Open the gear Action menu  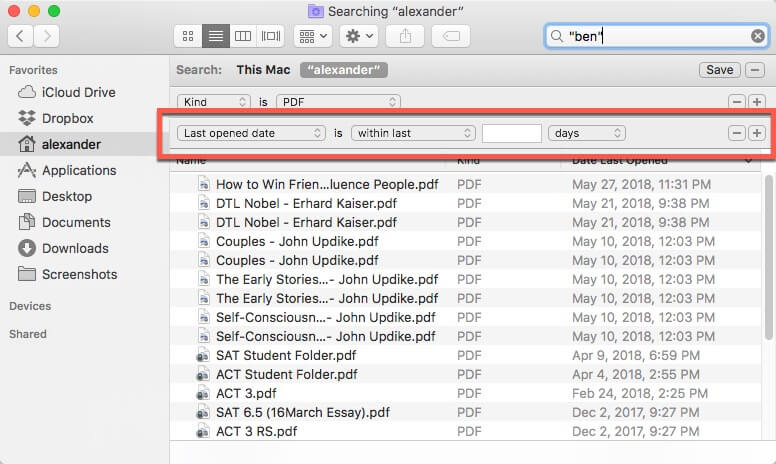coord(359,36)
